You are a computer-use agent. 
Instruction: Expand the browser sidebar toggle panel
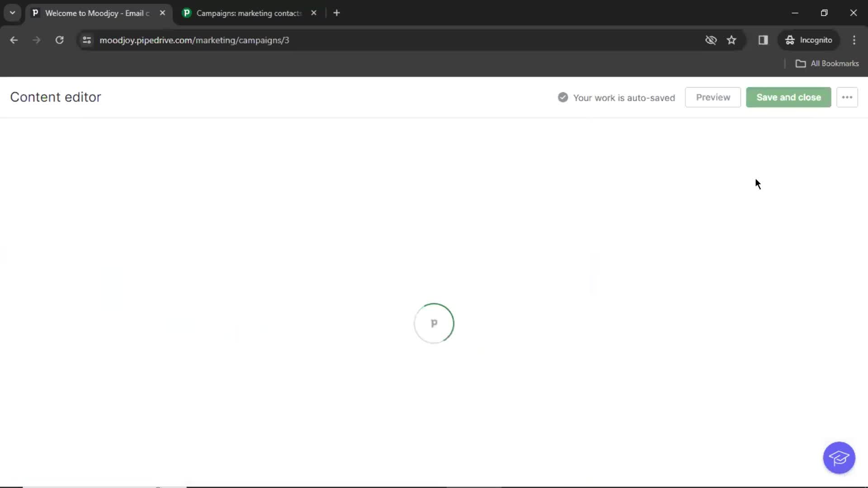[763, 40]
